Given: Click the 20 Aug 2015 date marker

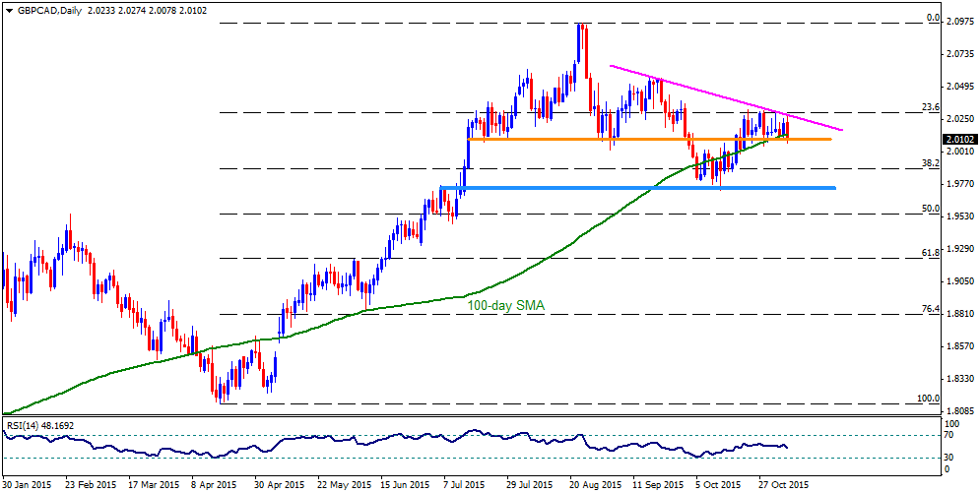Looking at the screenshot, I should pyautogui.click(x=596, y=483).
